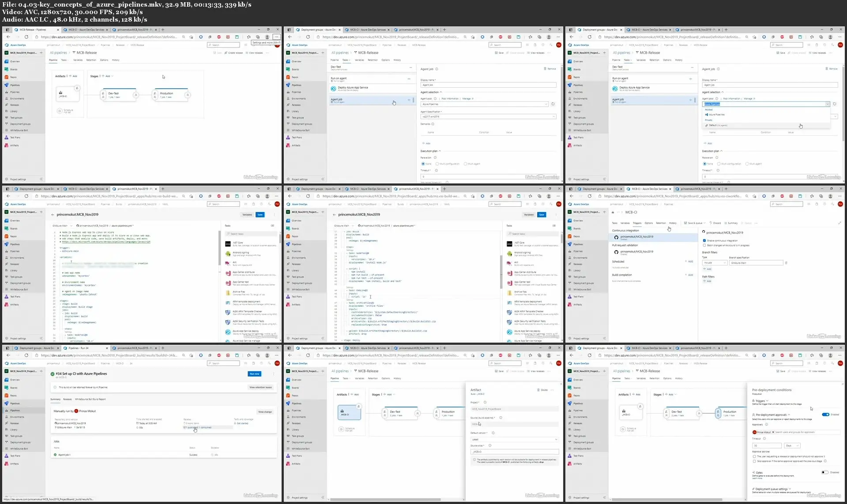Screen dimensions: 847x504
Task: Click the info icon beside Project in the Artifact panel
Action: 485,402
